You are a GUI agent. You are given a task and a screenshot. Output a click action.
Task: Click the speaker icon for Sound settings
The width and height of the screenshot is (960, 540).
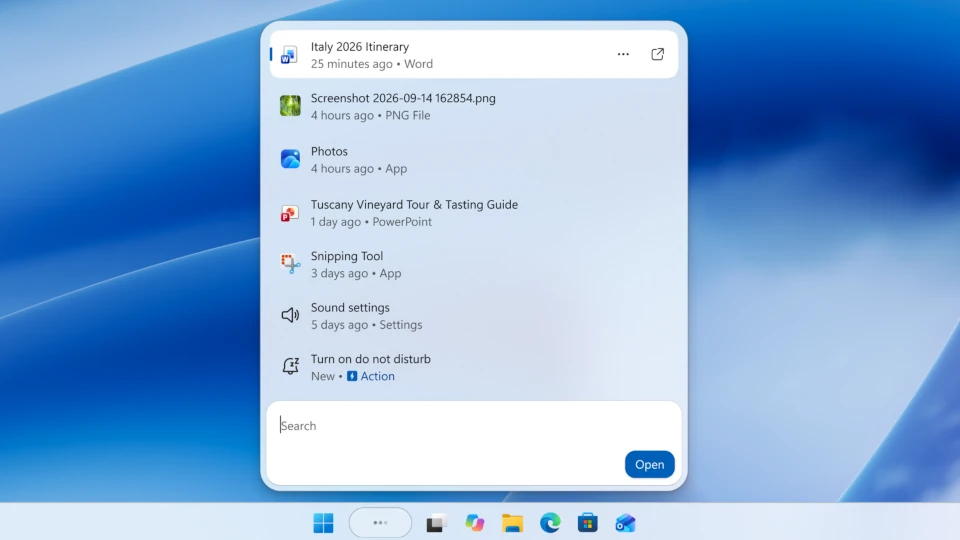click(290, 315)
